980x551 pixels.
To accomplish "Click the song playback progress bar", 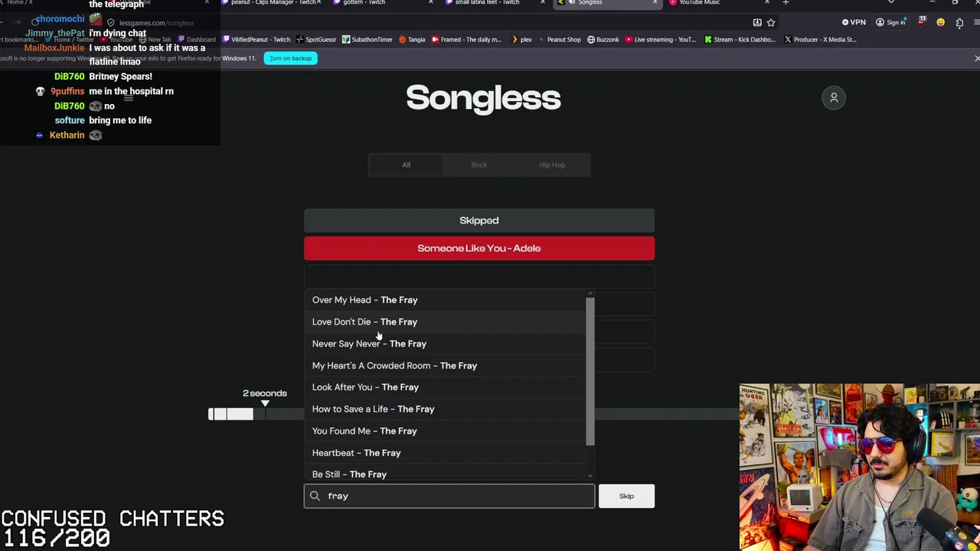I will pos(473,414).
